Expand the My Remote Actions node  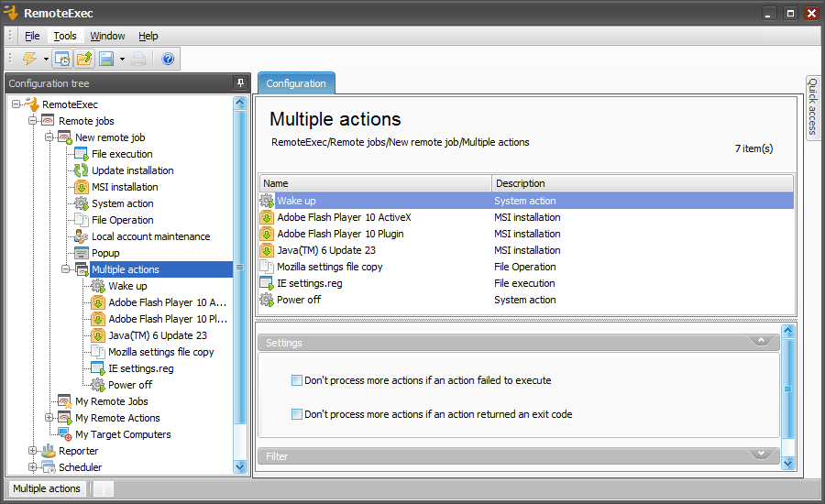tap(49, 417)
